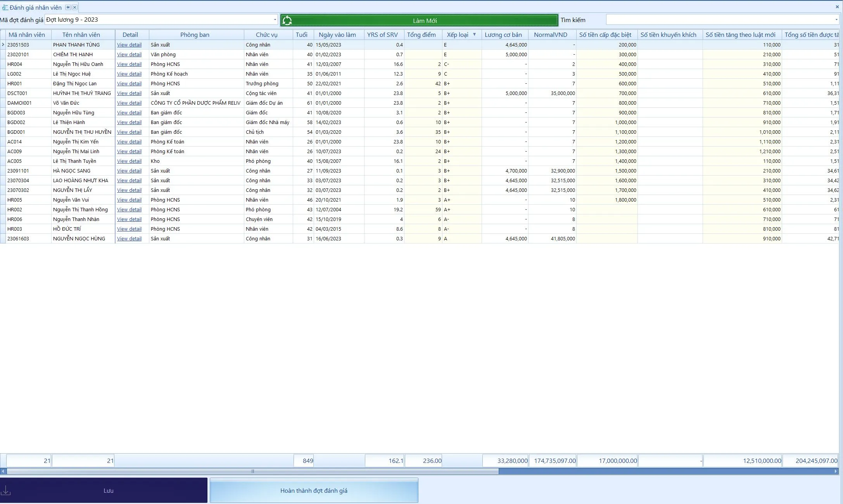Pin the Đánh giá nhân viên tab
The width and height of the screenshot is (843, 504).
(x=68, y=7)
